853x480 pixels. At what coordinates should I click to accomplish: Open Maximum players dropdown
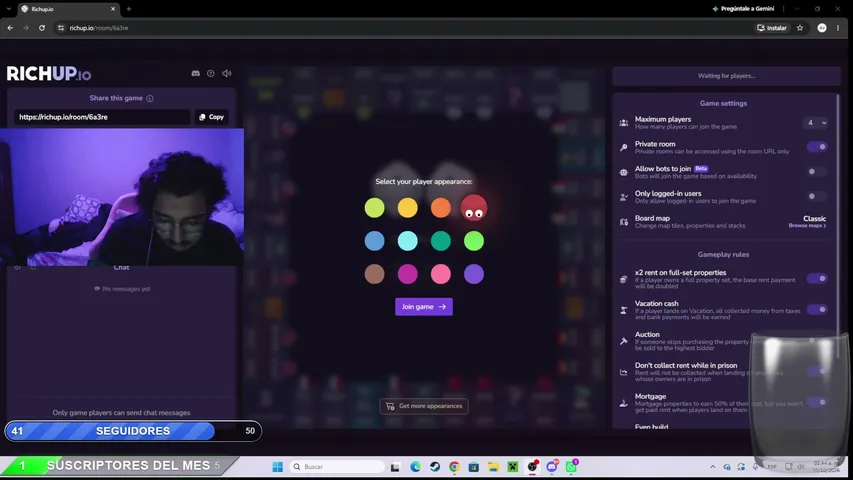[x=816, y=123]
